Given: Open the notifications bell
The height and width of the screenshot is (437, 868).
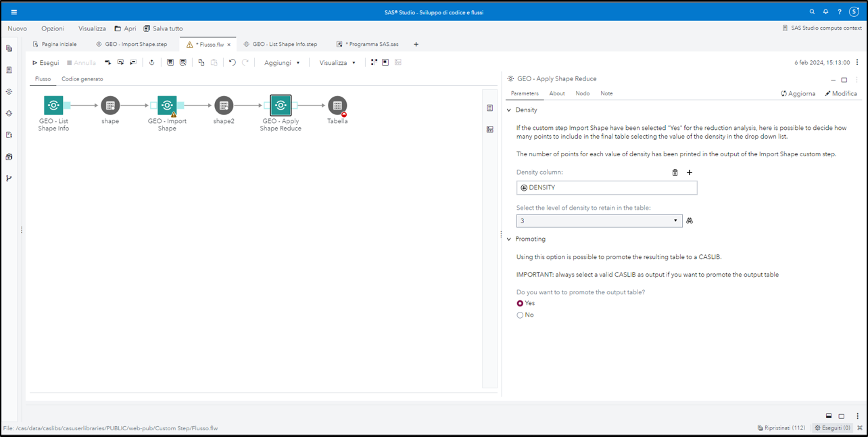Looking at the screenshot, I should (825, 12).
